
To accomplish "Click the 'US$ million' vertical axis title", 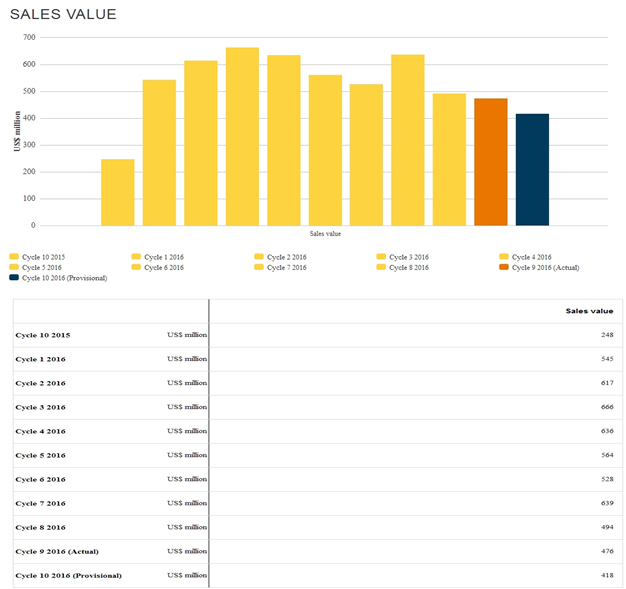I will point(17,131).
